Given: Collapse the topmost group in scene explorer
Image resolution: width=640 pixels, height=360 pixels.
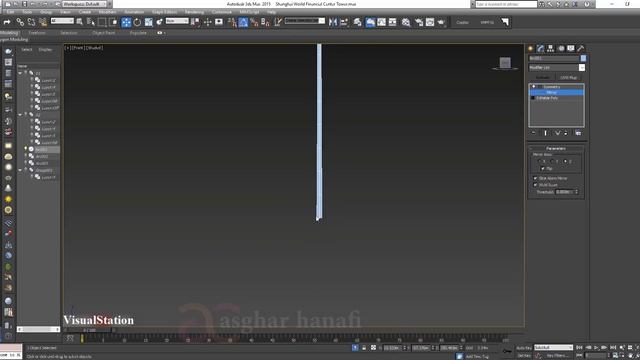Looking at the screenshot, I should click(20, 73).
